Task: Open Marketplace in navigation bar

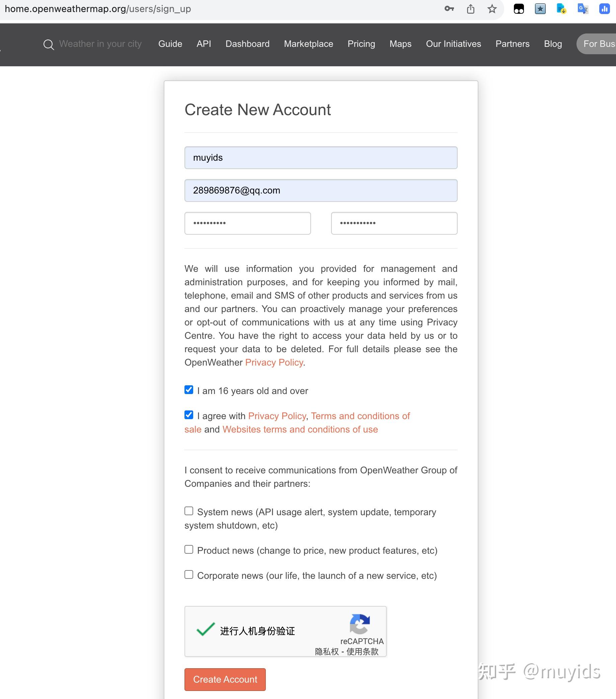Action: point(309,44)
